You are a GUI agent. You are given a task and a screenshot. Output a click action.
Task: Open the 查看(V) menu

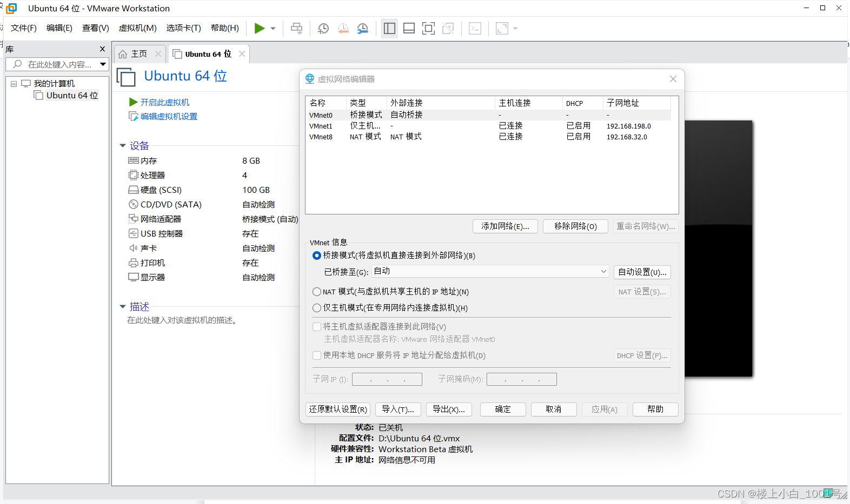point(96,28)
